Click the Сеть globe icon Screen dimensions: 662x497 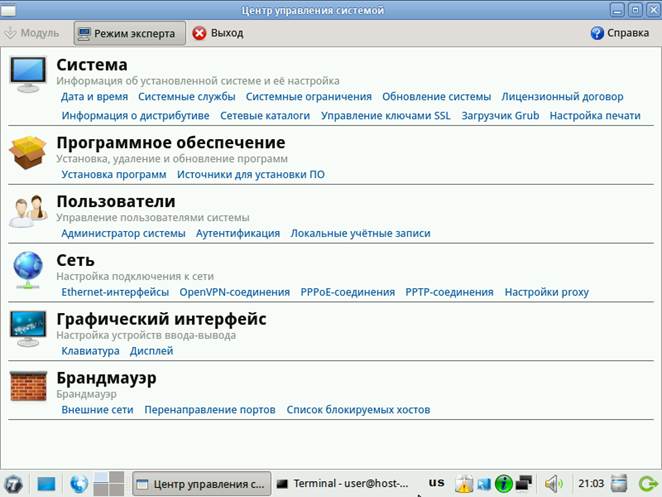(x=28, y=269)
